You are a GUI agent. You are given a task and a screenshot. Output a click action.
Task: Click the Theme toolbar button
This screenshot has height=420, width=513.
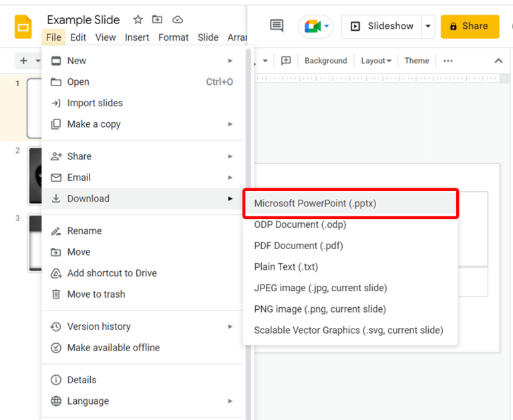point(417,61)
